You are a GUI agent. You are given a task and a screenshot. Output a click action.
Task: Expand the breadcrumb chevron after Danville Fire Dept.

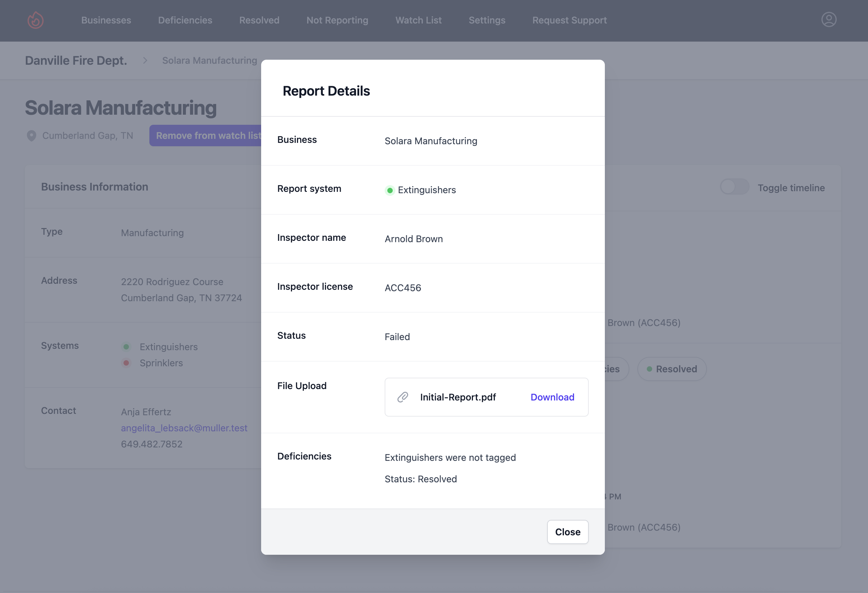pyautogui.click(x=145, y=60)
